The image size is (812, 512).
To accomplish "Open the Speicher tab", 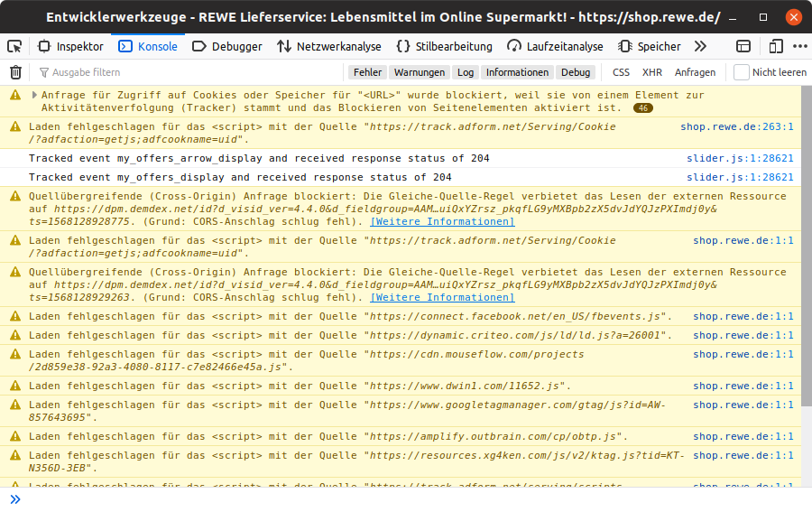I will (650, 47).
